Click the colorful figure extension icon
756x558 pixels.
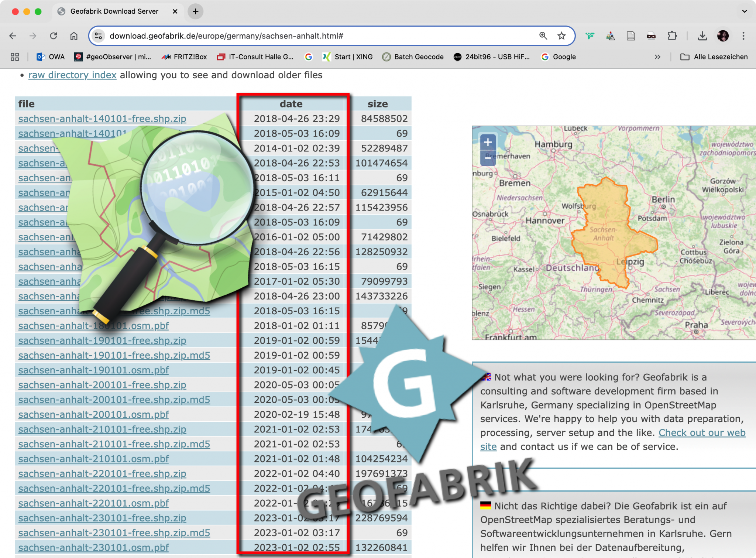pos(611,36)
